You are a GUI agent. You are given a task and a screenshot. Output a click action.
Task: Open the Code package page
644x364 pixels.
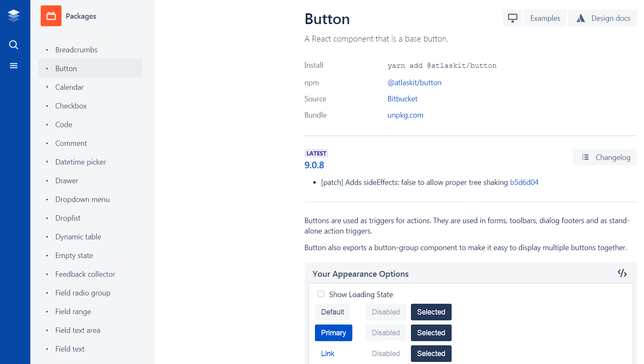pyautogui.click(x=91, y=125)
